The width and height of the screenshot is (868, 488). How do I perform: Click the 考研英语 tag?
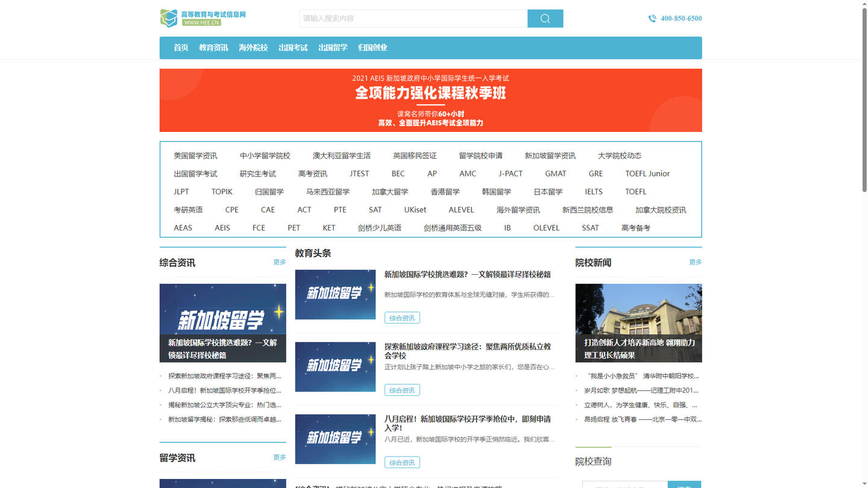coord(188,210)
